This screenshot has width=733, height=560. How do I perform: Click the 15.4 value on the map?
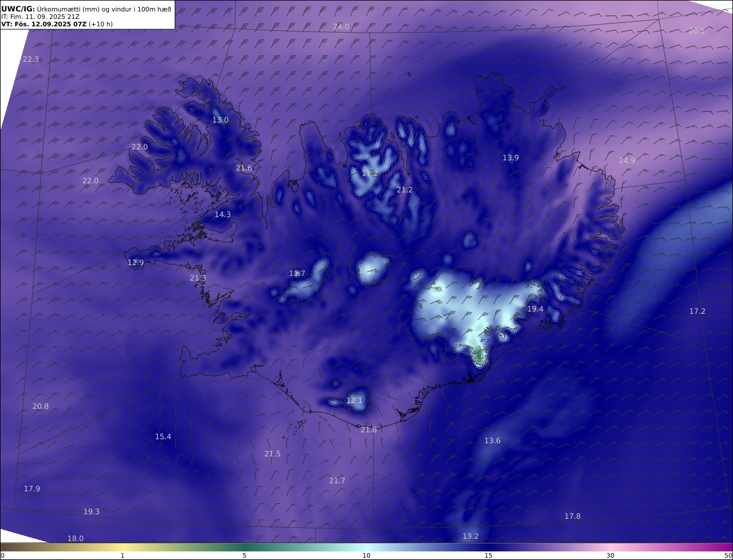(x=163, y=437)
